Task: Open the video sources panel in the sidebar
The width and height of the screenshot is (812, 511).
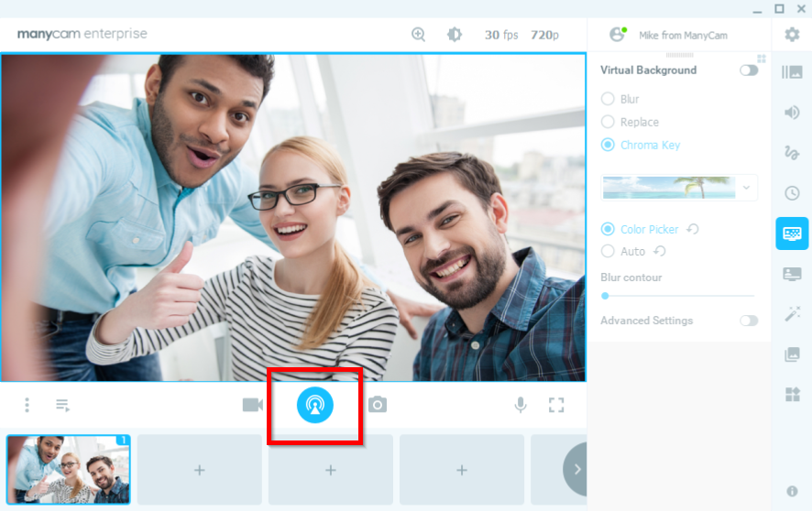Action: point(792,72)
